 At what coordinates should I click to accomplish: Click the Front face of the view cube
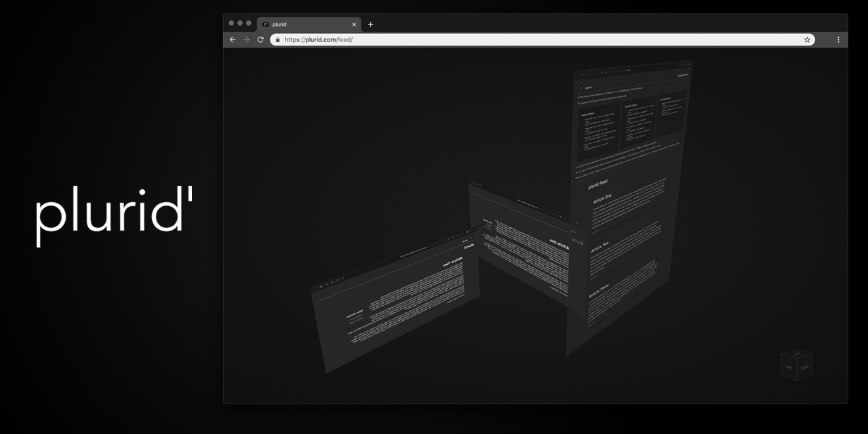pos(804,367)
